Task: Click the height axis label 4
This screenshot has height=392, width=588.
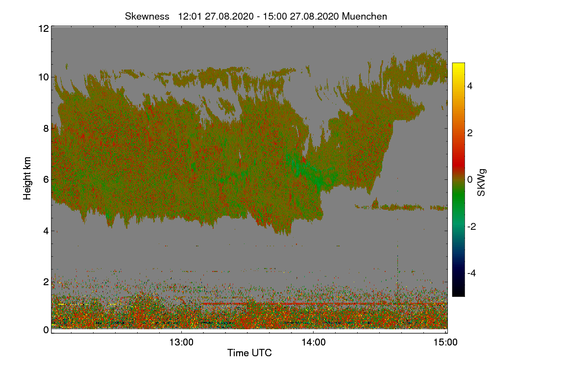Action: (46, 230)
